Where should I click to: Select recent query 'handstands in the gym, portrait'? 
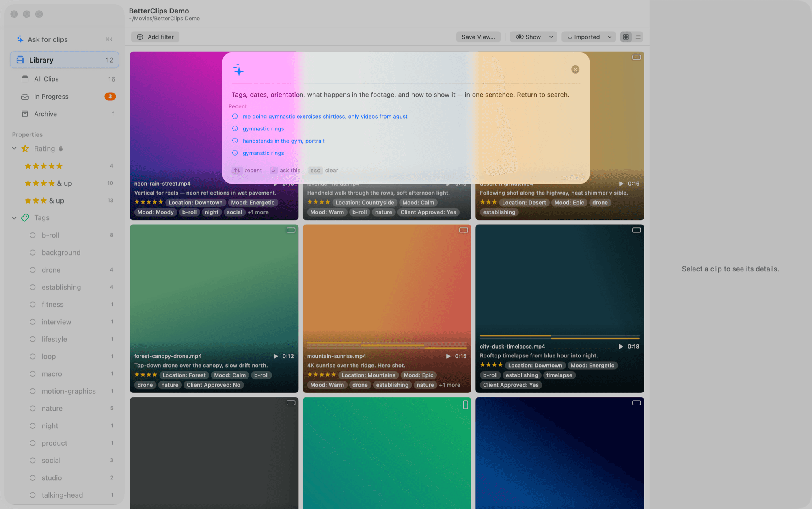click(283, 141)
